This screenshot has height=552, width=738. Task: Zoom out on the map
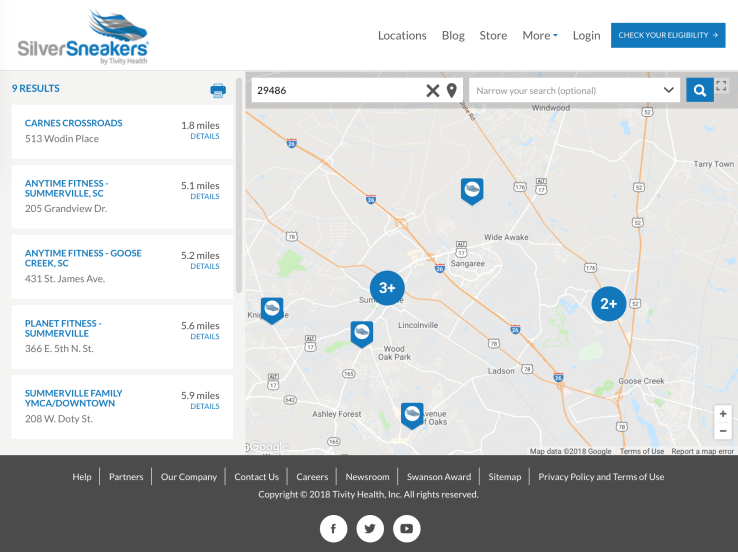(723, 431)
